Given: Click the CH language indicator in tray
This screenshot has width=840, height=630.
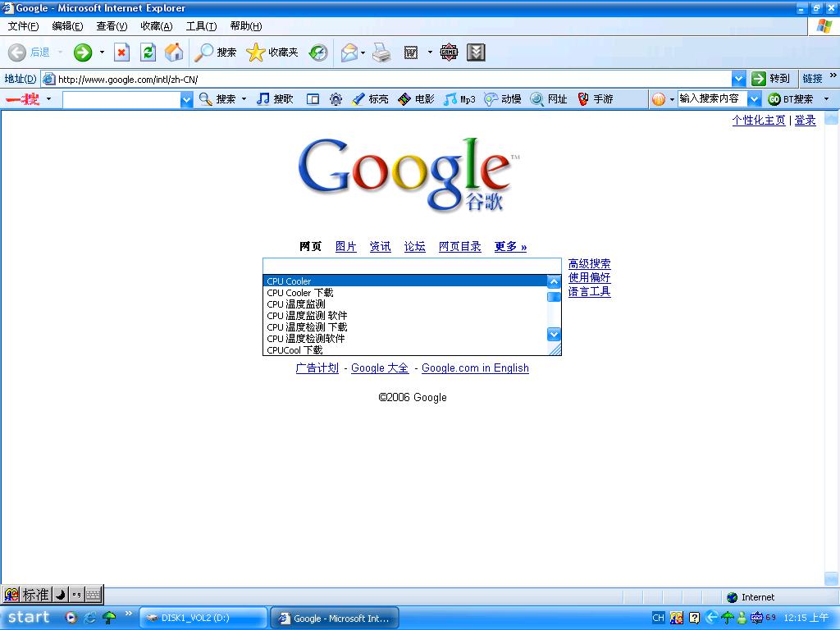Looking at the screenshot, I should 658,618.
